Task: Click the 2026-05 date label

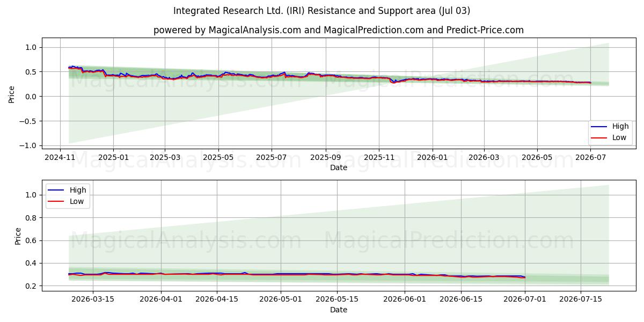Action: pyautogui.click(x=537, y=157)
